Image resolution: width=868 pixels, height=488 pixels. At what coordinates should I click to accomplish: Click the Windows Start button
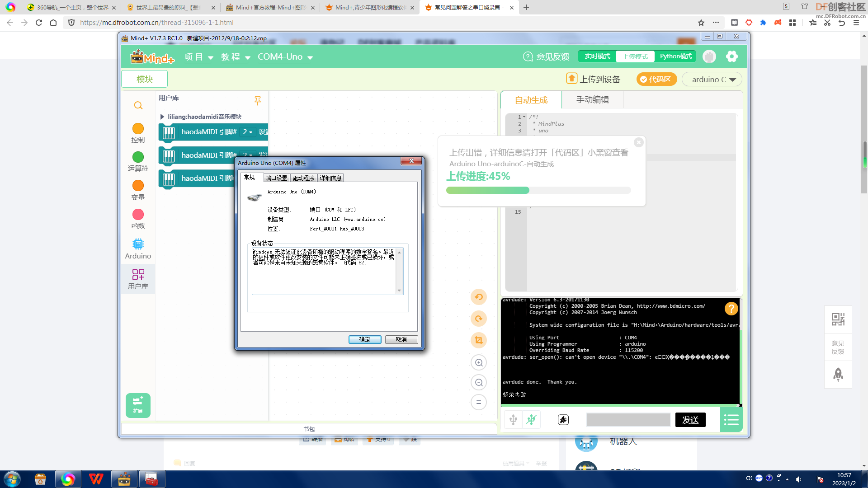pos(12,479)
